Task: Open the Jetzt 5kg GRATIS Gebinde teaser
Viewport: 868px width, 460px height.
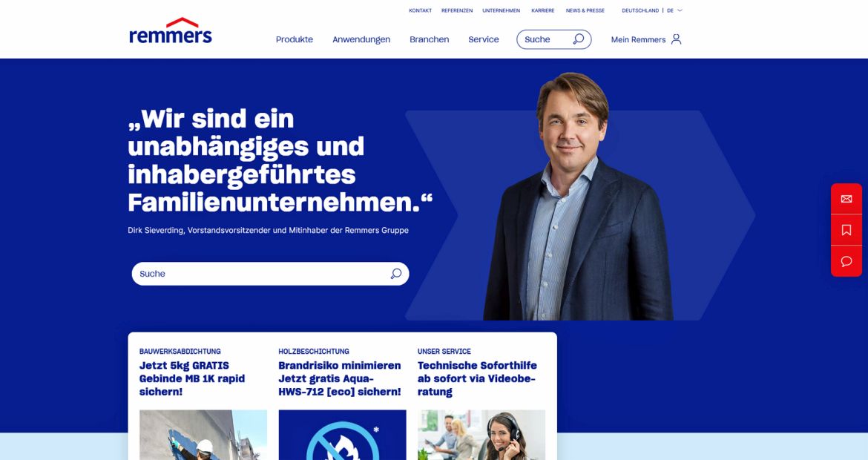Action: (x=192, y=378)
